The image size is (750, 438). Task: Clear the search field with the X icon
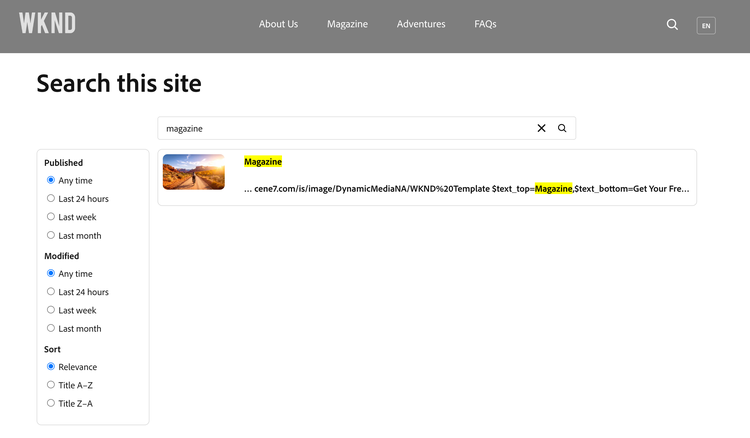tap(542, 128)
